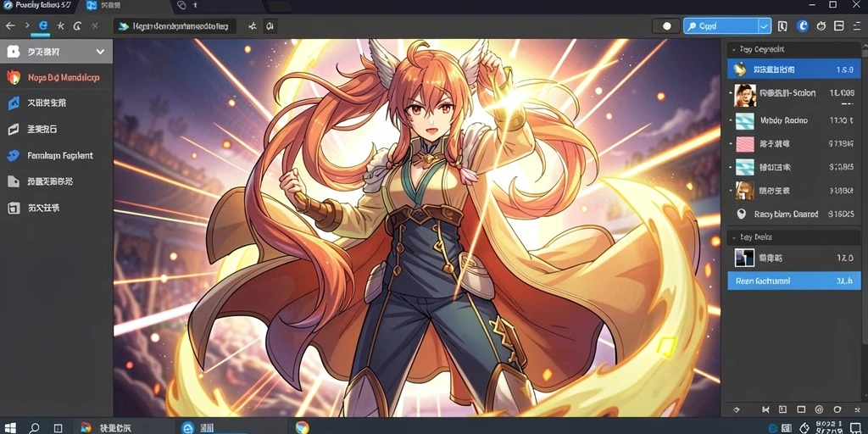Toggle the white dot switch beside the search box

666,26
